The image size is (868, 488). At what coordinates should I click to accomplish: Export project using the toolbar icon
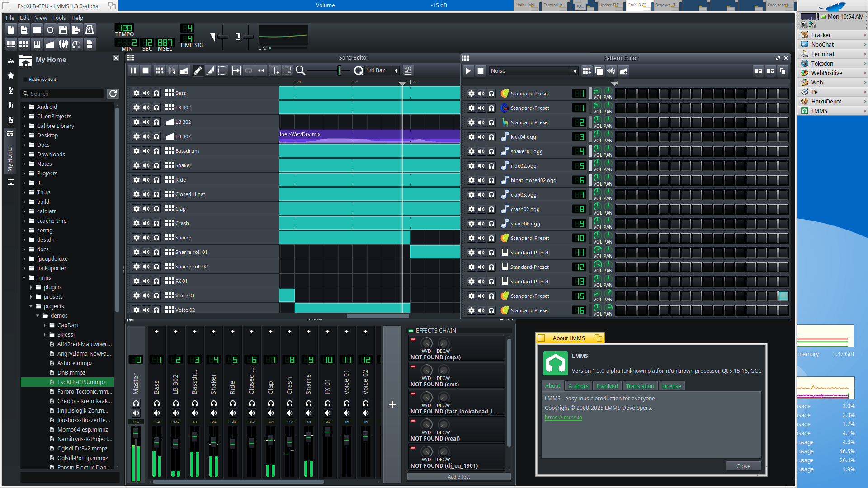76,30
